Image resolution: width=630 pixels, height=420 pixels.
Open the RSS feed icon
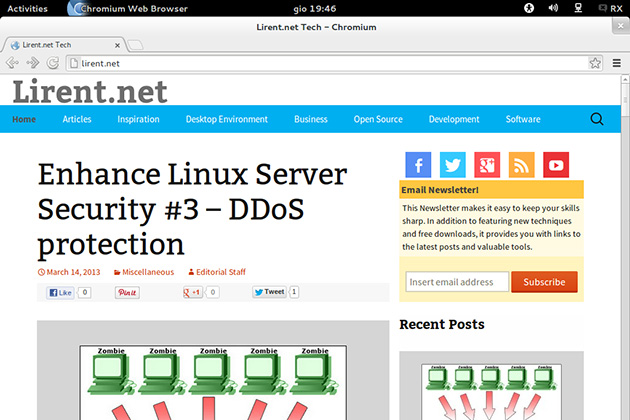pos(522,165)
